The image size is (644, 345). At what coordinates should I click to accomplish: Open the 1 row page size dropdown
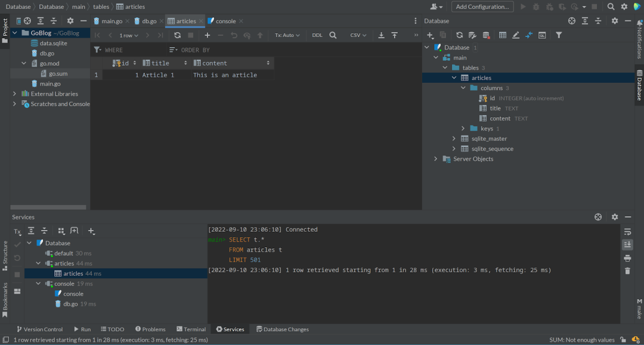click(129, 35)
